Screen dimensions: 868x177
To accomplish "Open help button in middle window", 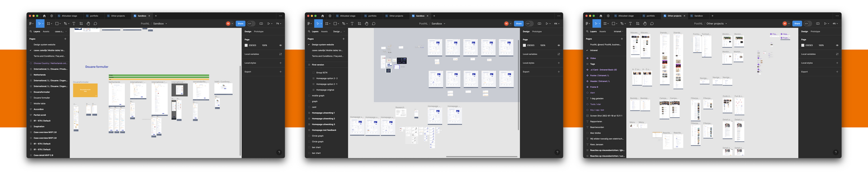I will 557,152.
